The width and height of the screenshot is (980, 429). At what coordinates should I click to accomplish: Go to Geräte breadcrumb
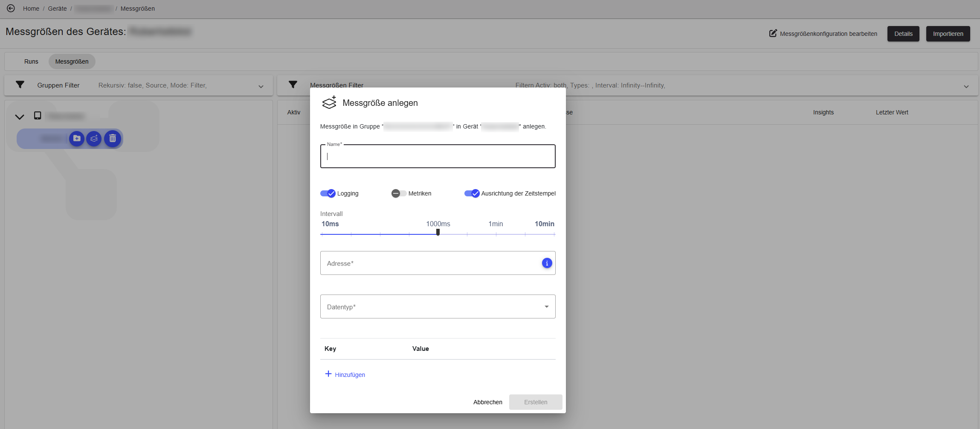(57, 9)
